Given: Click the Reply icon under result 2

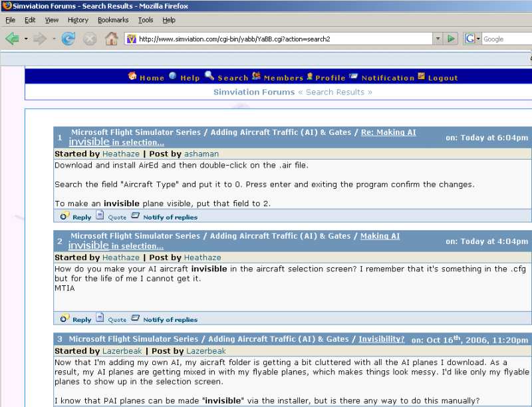Looking at the screenshot, I should coord(65,318).
